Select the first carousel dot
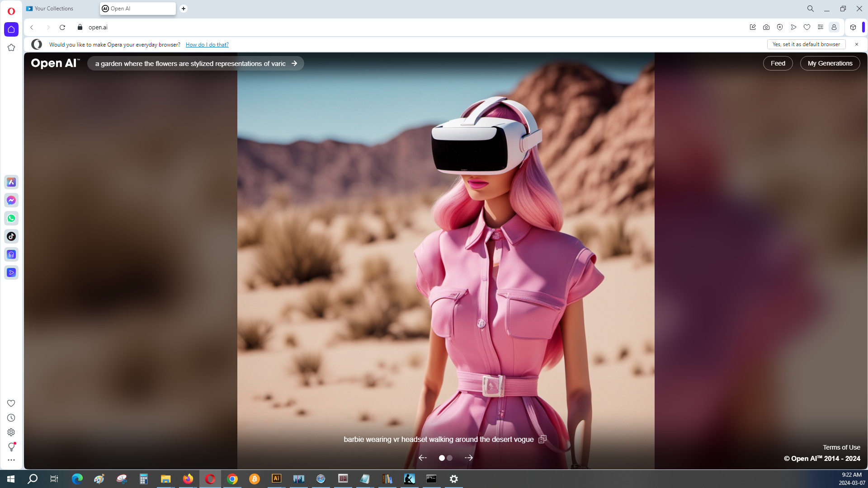This screenshot has height=488, width=868. click(x=442, y=458)
